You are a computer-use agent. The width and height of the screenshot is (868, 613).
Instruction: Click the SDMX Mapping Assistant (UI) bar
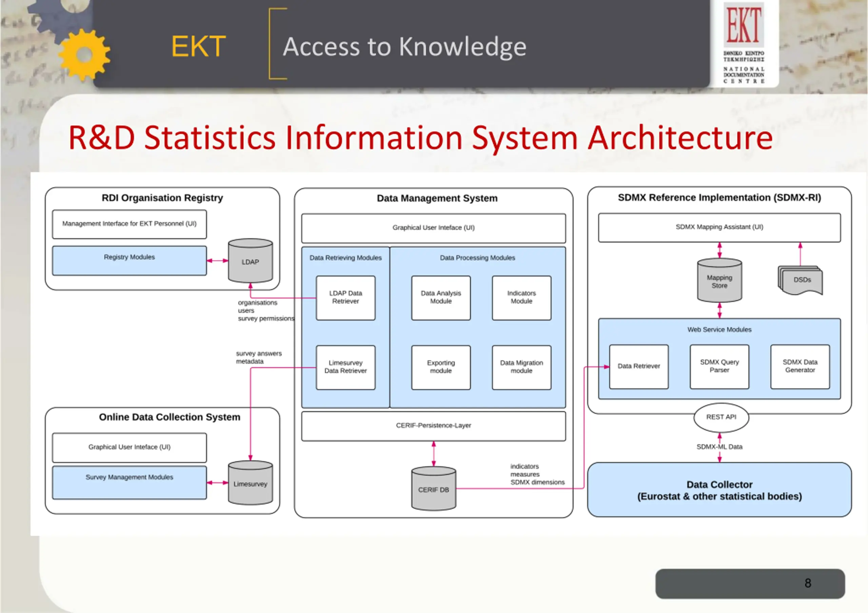(719, 227)
